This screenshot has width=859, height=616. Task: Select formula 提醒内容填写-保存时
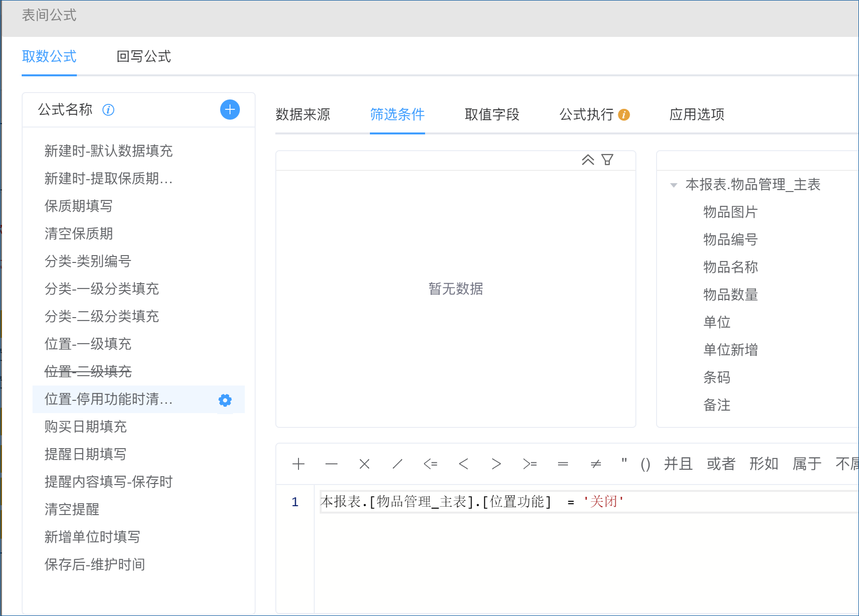click(138, 482)
